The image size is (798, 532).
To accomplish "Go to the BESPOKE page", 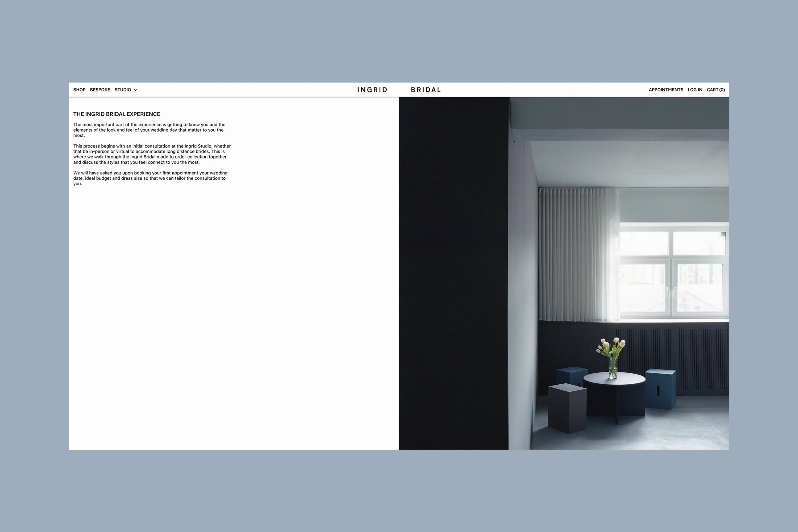I will tap(100, 90).
